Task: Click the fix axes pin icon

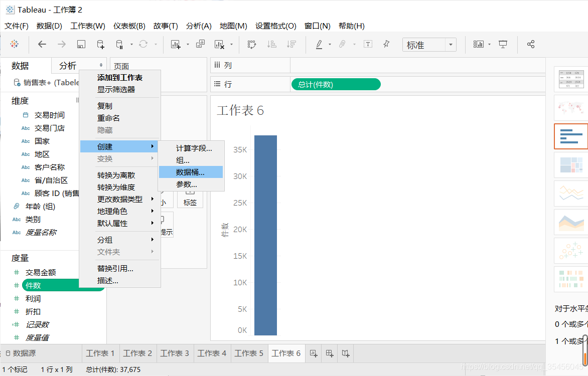Action: [386, 44]
